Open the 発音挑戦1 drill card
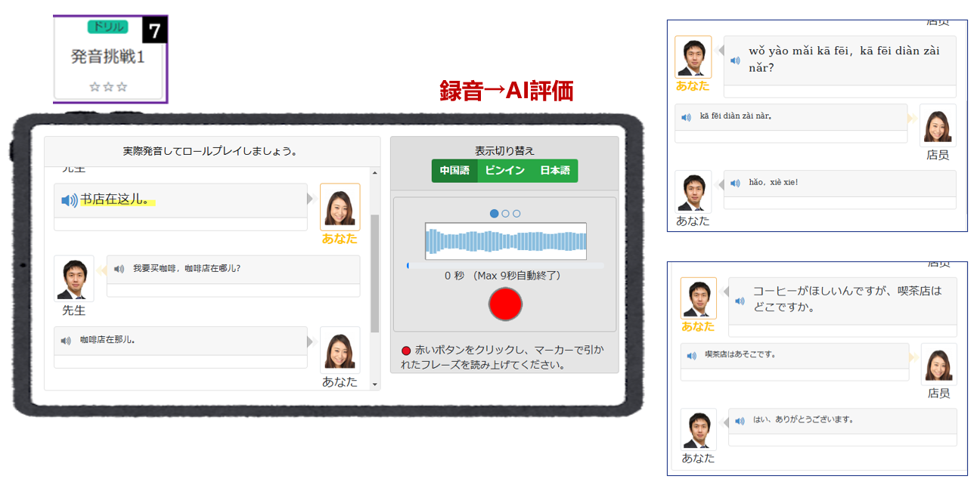 click(x=110, y=59)
